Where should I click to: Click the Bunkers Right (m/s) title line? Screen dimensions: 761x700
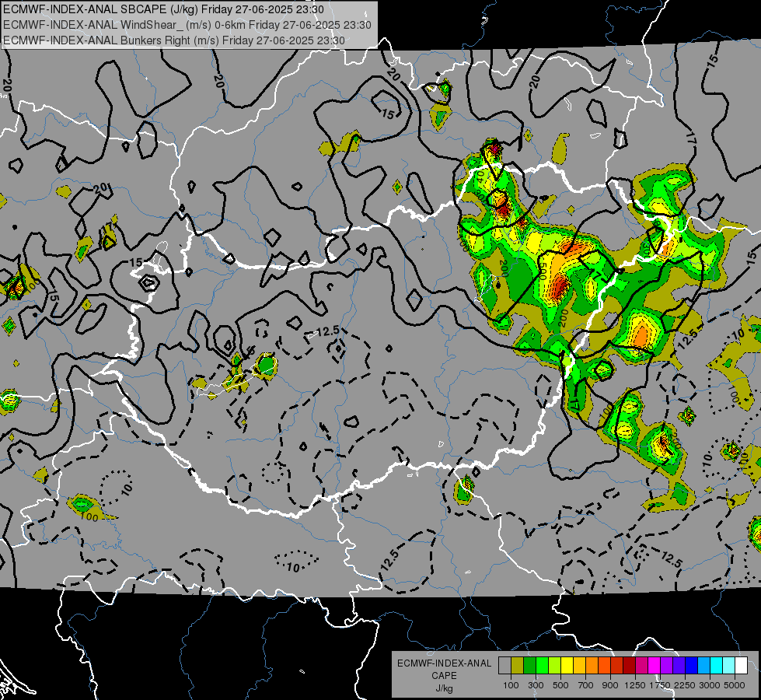174,40
